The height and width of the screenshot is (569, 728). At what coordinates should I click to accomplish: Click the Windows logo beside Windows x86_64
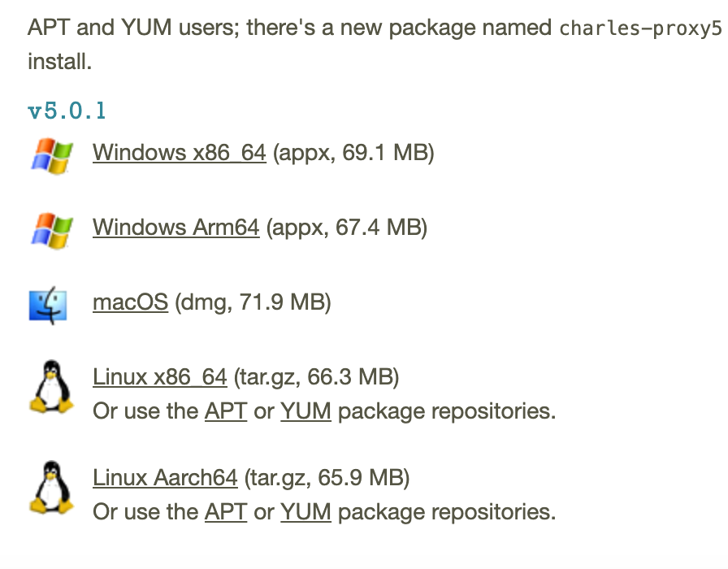point(52,154)
